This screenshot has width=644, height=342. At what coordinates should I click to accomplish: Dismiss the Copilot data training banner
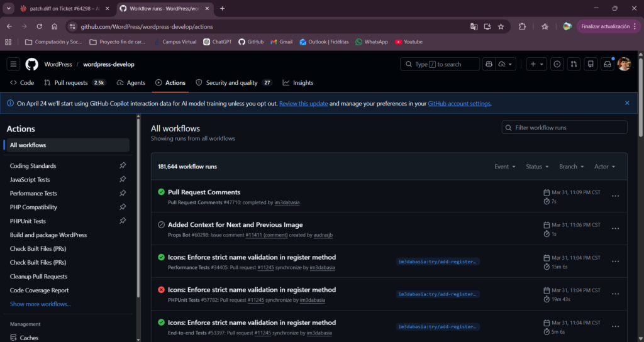pyautogui.click(x=627, y=103)
